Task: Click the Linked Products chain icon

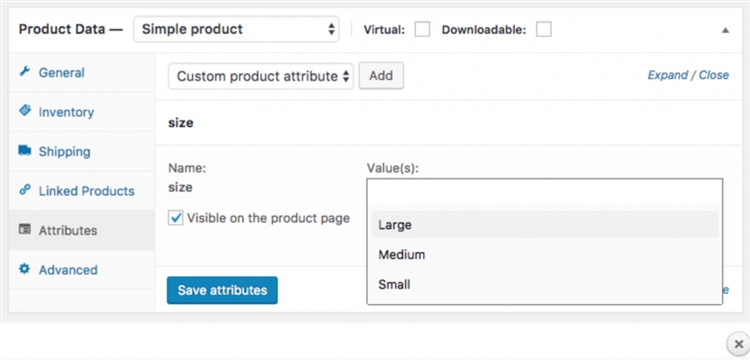Action: [24, 190]
